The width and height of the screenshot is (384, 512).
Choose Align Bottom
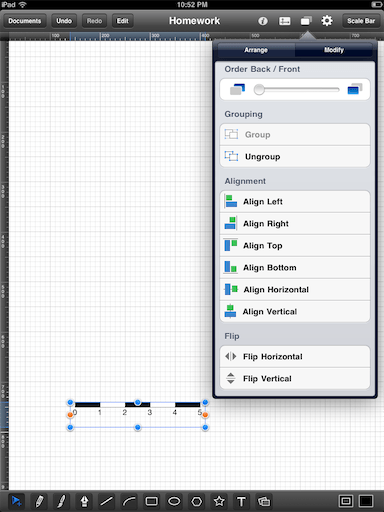click(295, 268)
